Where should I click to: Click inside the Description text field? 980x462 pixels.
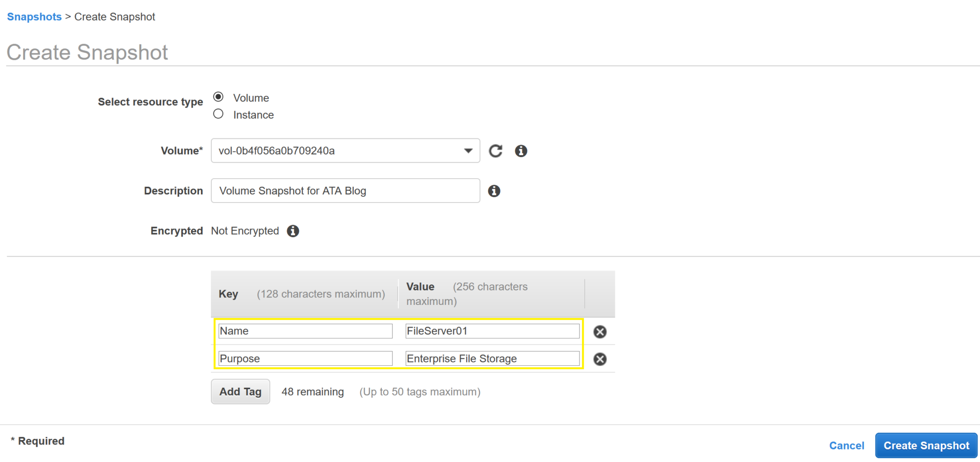click(x=345, y=191)
